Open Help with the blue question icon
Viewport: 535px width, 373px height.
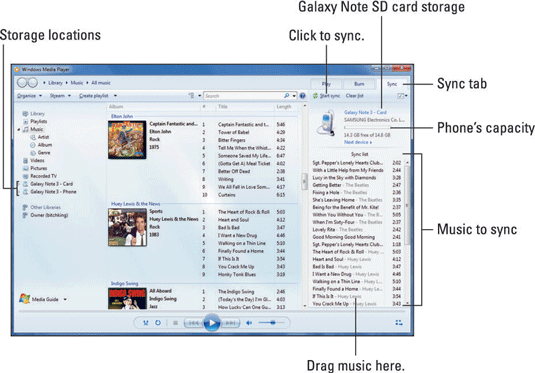point(302,96)
